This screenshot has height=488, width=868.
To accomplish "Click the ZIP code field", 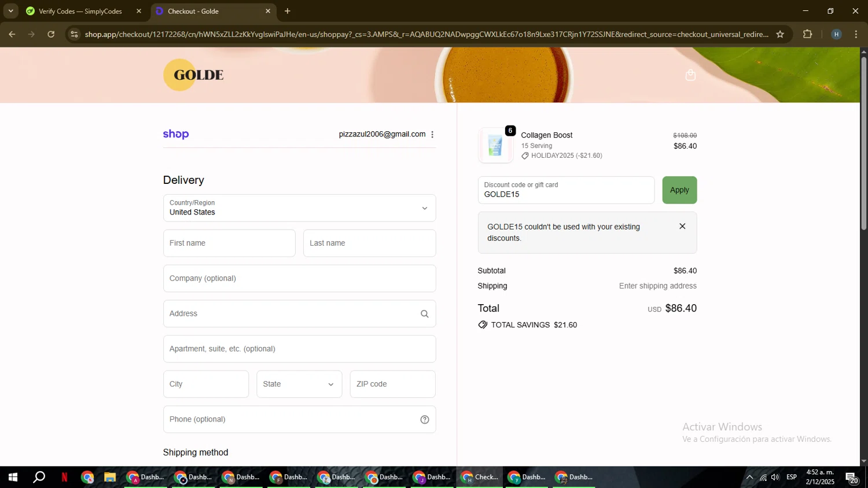I will click(x=392, y=385).
